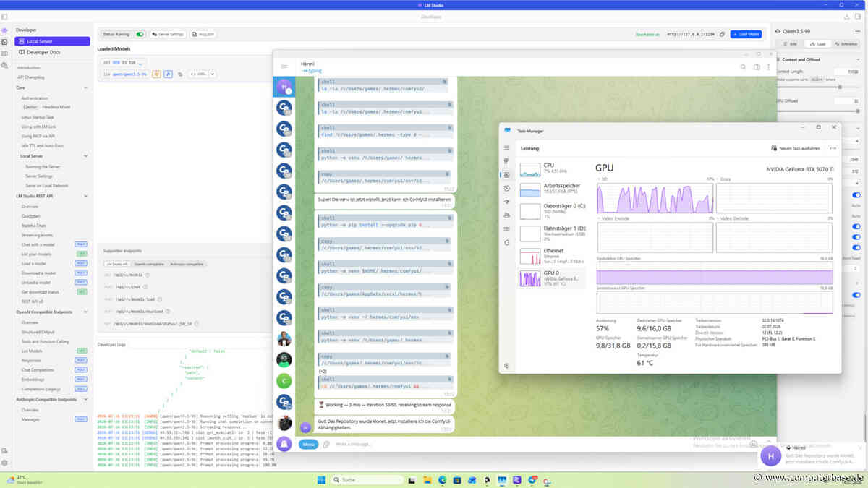Viewport: 868px width, 488px height.
Task: Copy the server address in LM Studio
Action: (x=723, y=34)
